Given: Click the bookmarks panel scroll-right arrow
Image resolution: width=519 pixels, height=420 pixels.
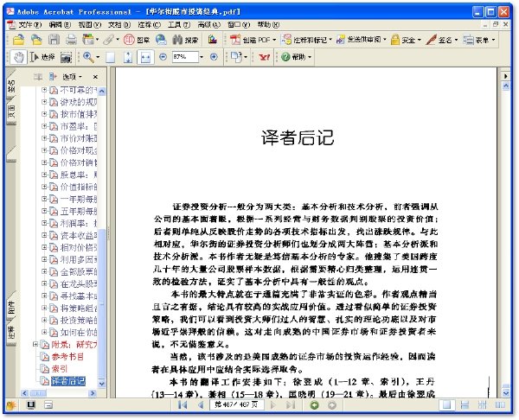Looking at the screenshot, I should [x=93, y=393].
